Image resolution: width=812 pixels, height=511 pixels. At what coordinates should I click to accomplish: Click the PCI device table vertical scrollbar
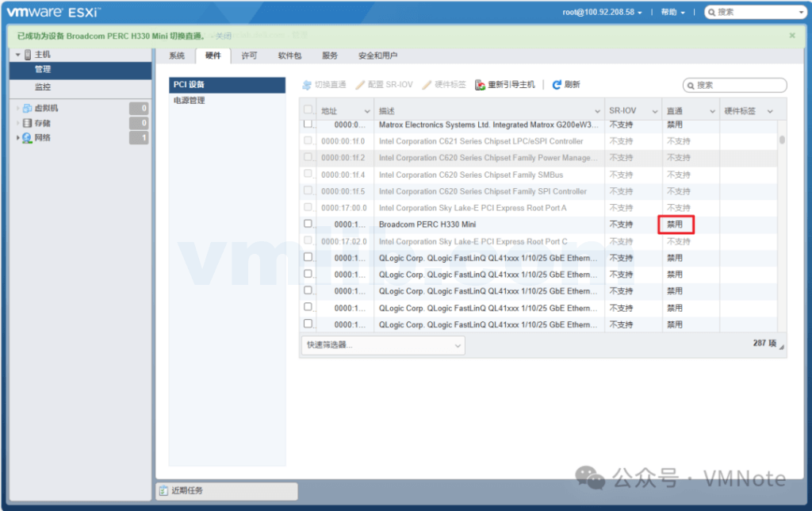pos(782,140)
